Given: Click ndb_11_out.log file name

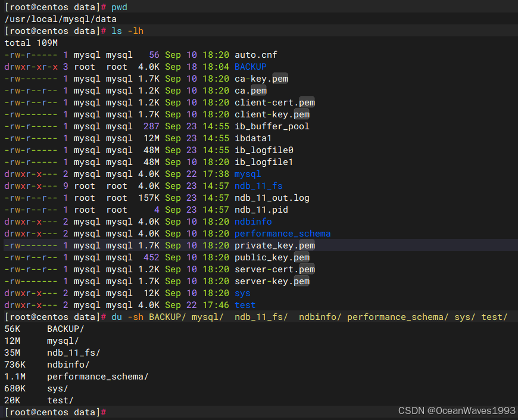Looking at the screenshot, I should 272,198.
